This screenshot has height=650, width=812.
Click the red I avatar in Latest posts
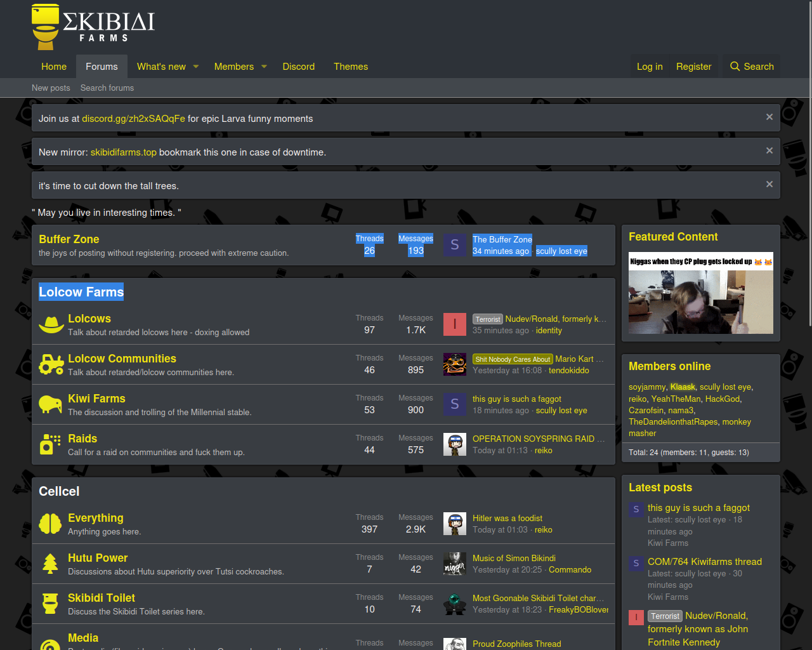click(636, 617)
